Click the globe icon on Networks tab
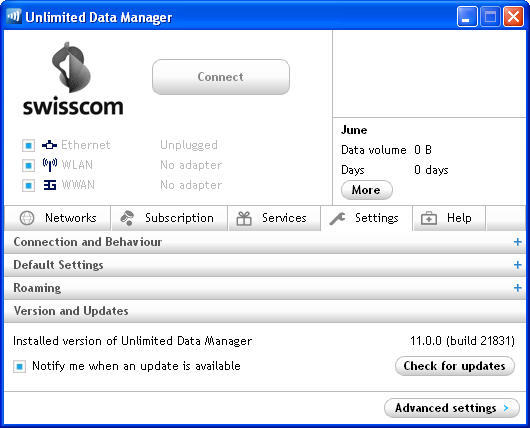 point(27,218)
